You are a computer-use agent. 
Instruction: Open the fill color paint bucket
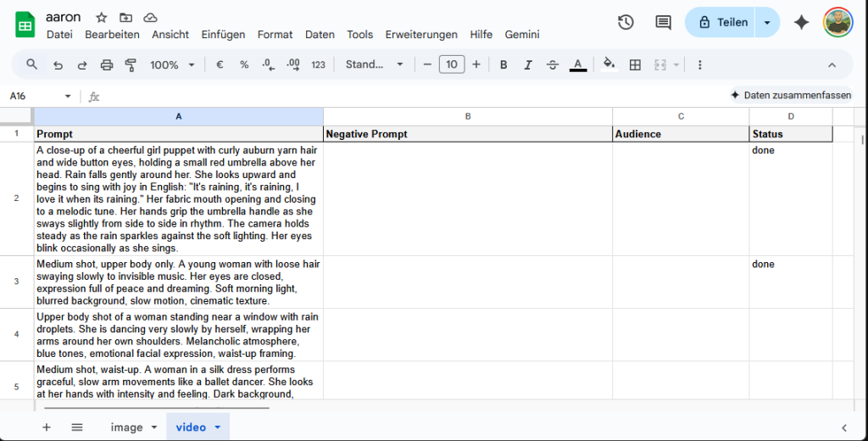click(x=608, y=64)
